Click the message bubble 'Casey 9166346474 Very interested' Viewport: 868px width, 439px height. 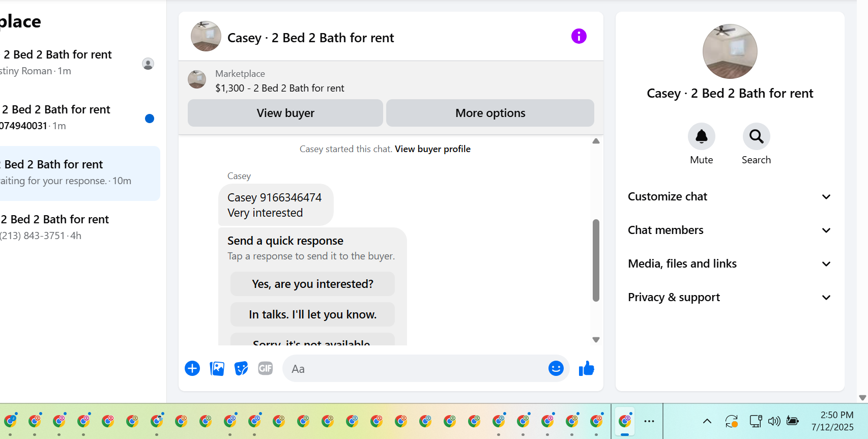point(275,205)
